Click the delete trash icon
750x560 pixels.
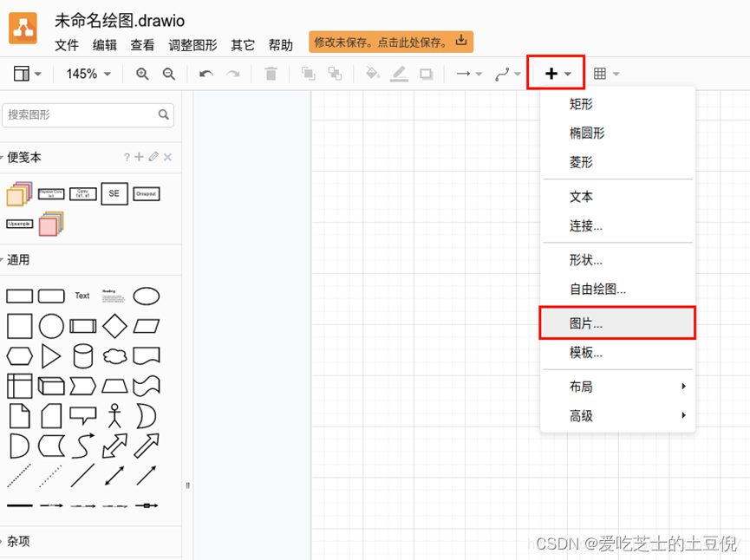click(x=271, y=74)
